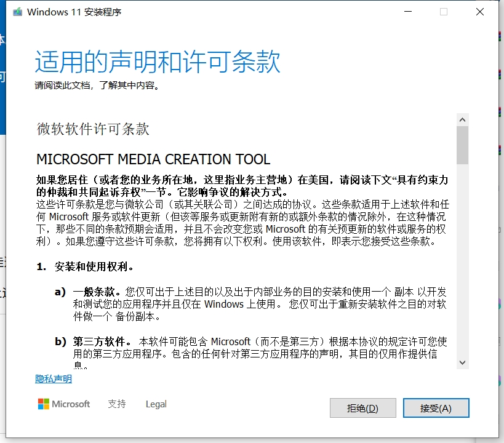Minimize the Windows 11 安装程序 window
Viewport: 504px width, 443px height.
tap(407, 12)
